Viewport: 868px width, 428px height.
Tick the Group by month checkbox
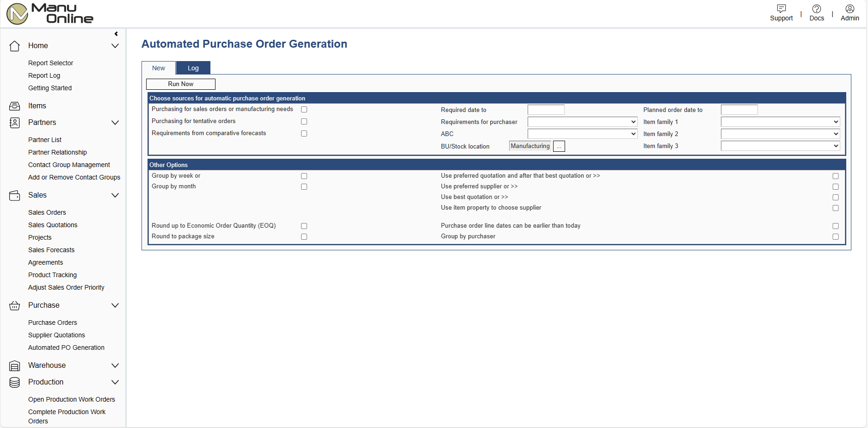click(x=304, y=187)
